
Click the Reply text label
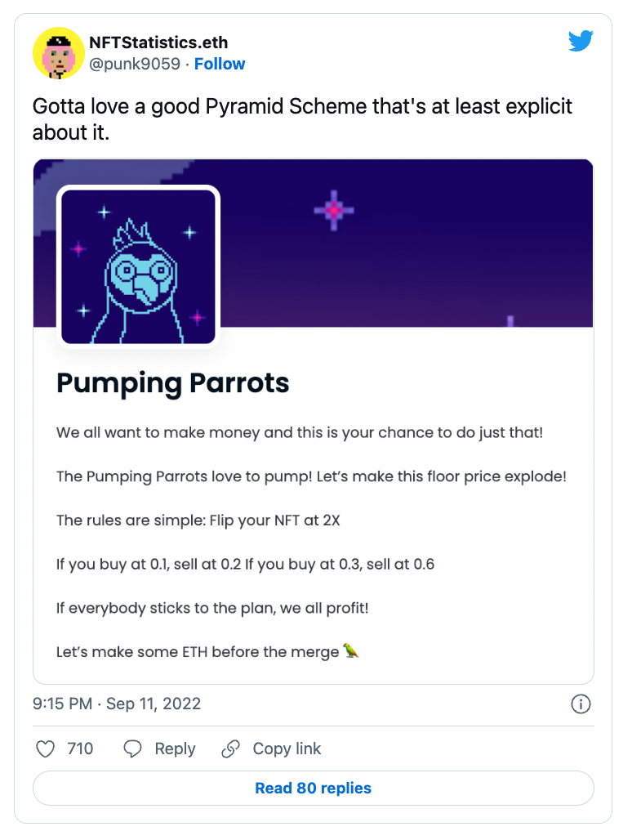(x=175, y=748)
